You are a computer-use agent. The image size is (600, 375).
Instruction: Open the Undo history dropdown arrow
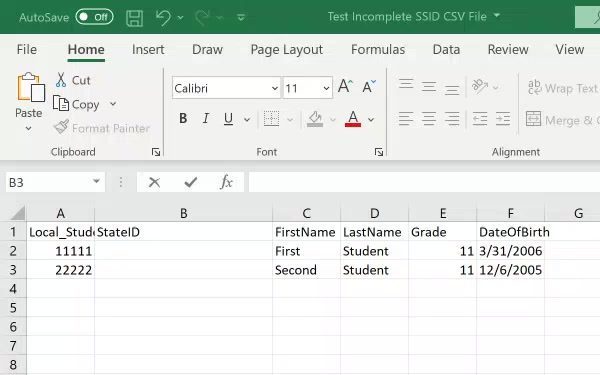[181, 18]
